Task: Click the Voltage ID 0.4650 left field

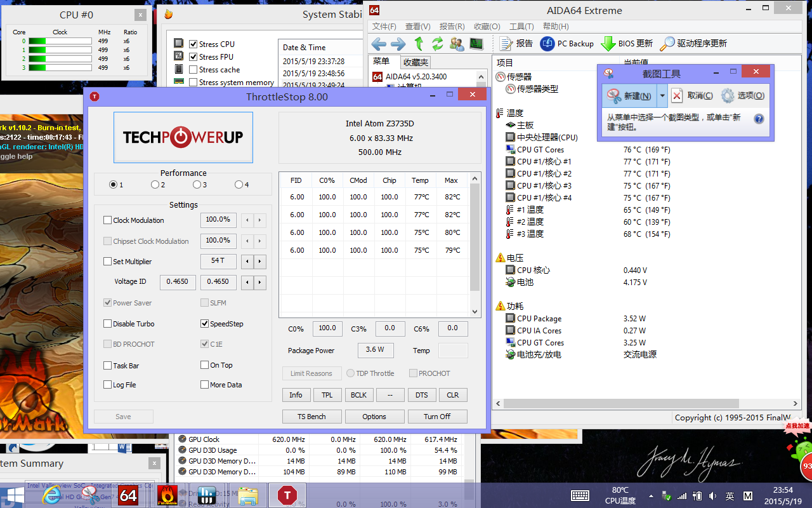Action: (x=177, y=282)
